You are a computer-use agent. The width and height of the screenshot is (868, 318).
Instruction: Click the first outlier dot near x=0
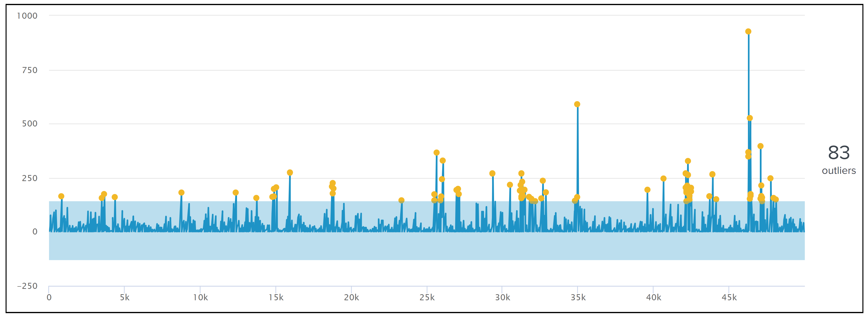coord(61,196)
